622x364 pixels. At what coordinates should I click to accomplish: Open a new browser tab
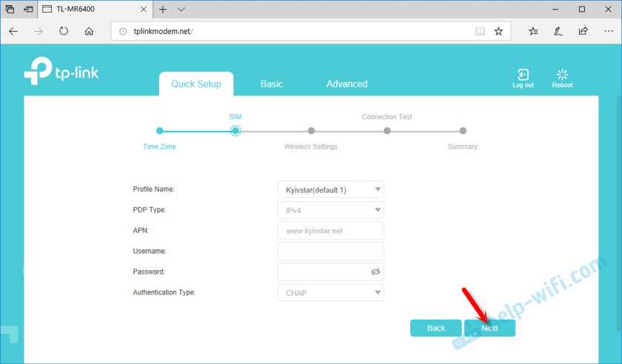pos(162,10)
